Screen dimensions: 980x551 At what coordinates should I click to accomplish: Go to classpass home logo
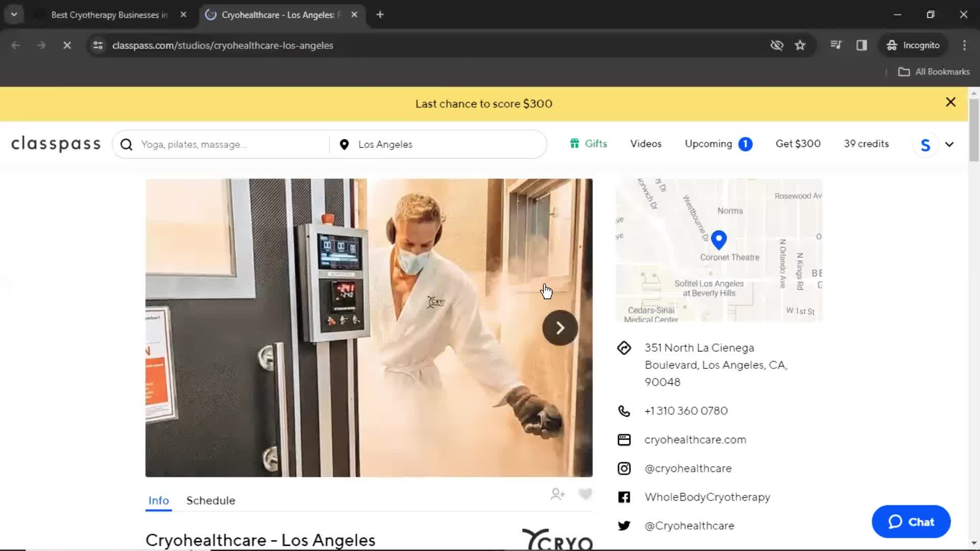pos(56,144)
